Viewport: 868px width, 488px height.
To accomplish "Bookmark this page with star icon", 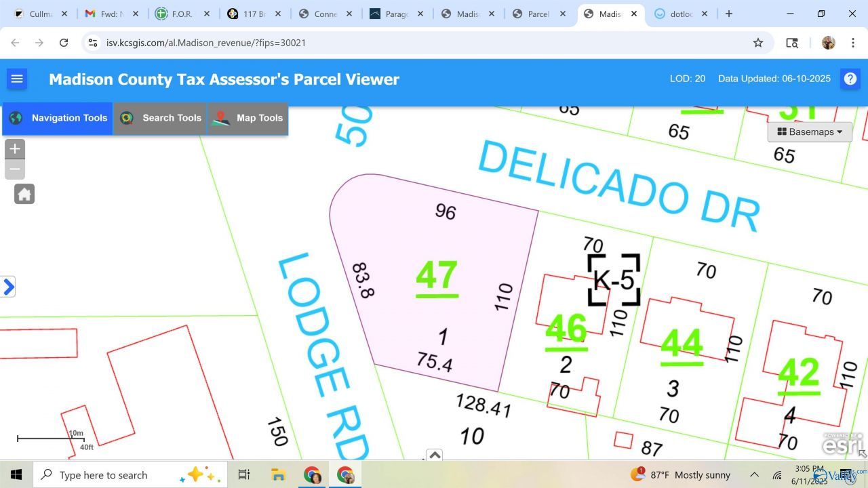I will pos(758,43).
